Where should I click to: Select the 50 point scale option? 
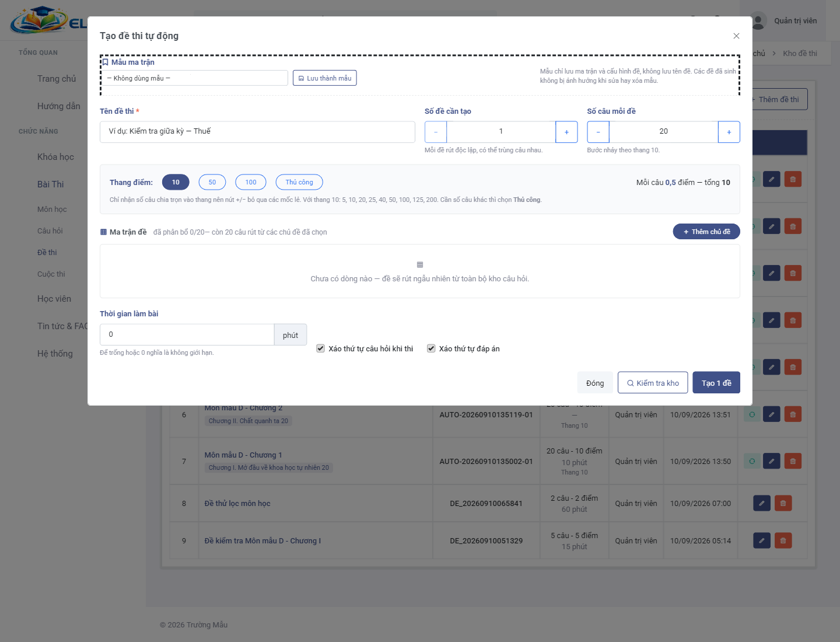pyautogui.click(x=212, y=182)
